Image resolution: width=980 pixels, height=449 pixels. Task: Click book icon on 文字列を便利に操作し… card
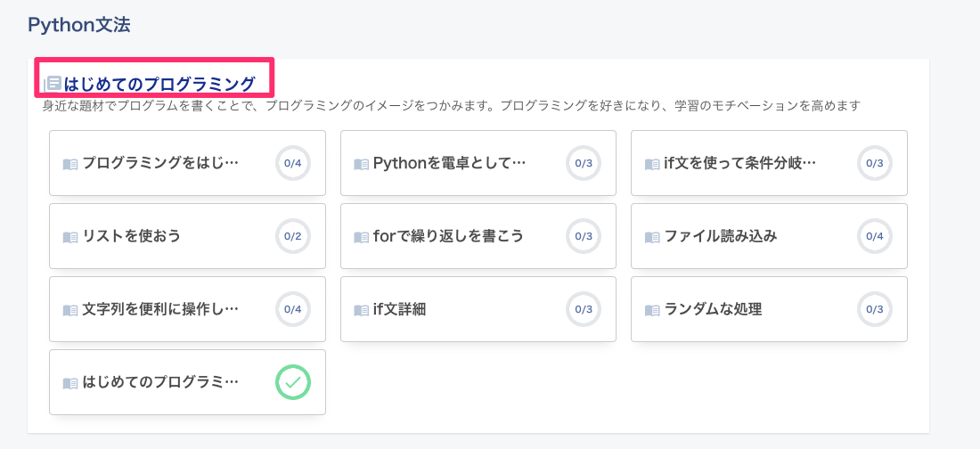click(70, 309)
